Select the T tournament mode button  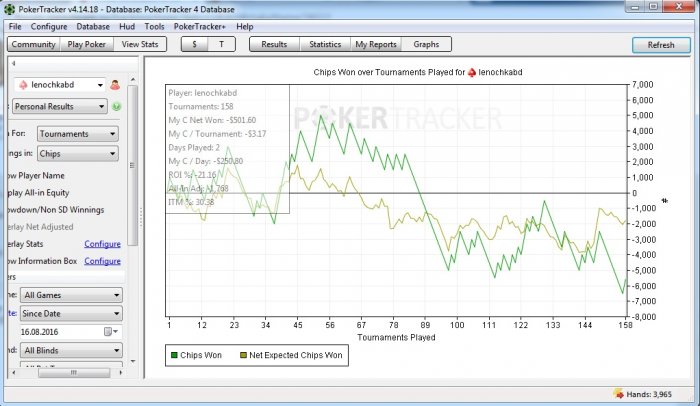click(221, 44)
